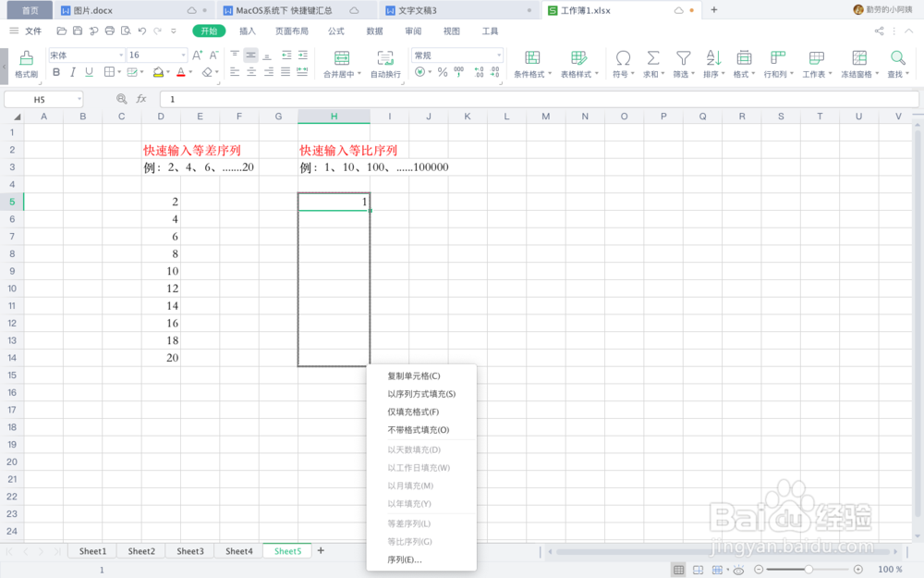The width and height of the screenshot is (924, 578).
Task: Click the percent style icon
Action: point(443,72)
